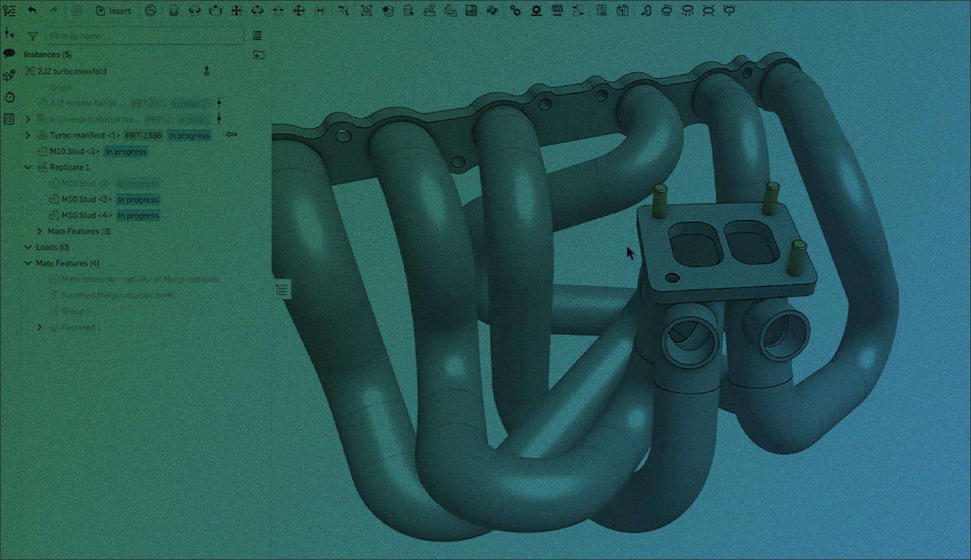The height and width of the screenshot is (560, 971).
Task: Toggle the instance list panel icon at top-left
Action: [9, 11]
